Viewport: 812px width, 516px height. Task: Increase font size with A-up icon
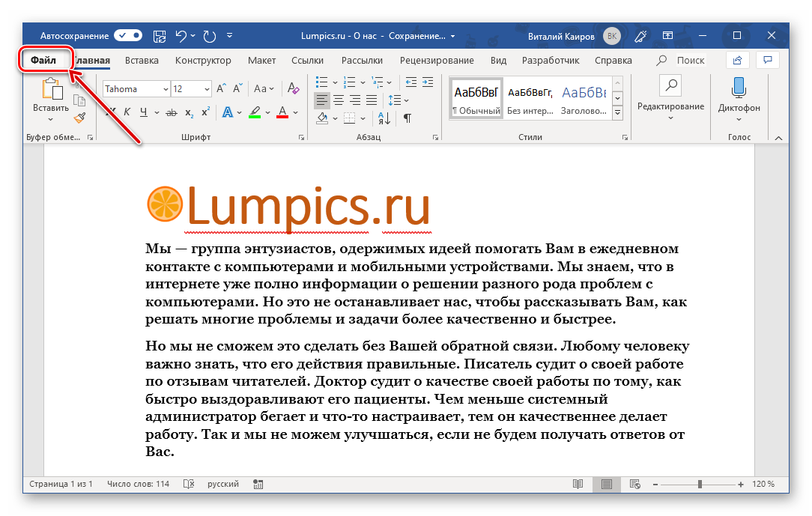pyautogui.click(x=221, y=88)
